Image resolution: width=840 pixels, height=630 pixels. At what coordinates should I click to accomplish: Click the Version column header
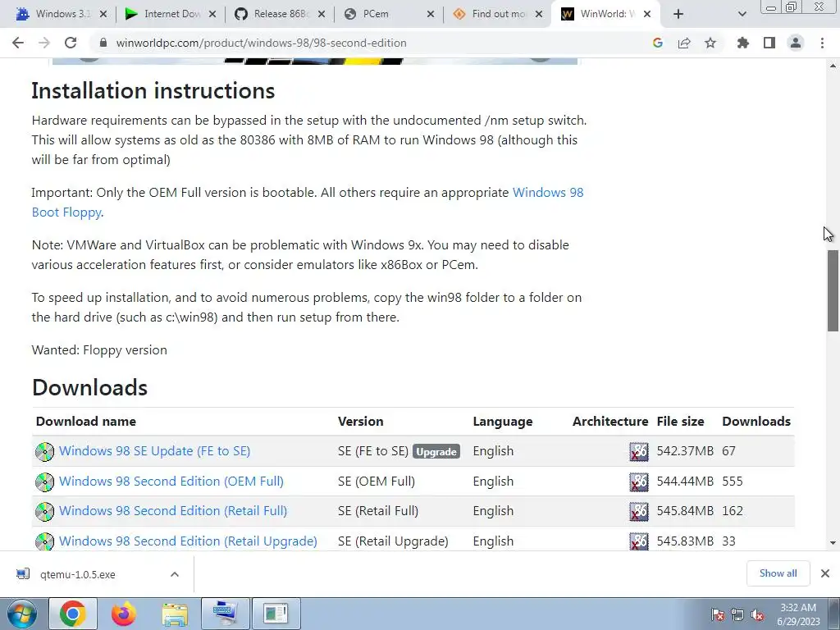point(361,422)
